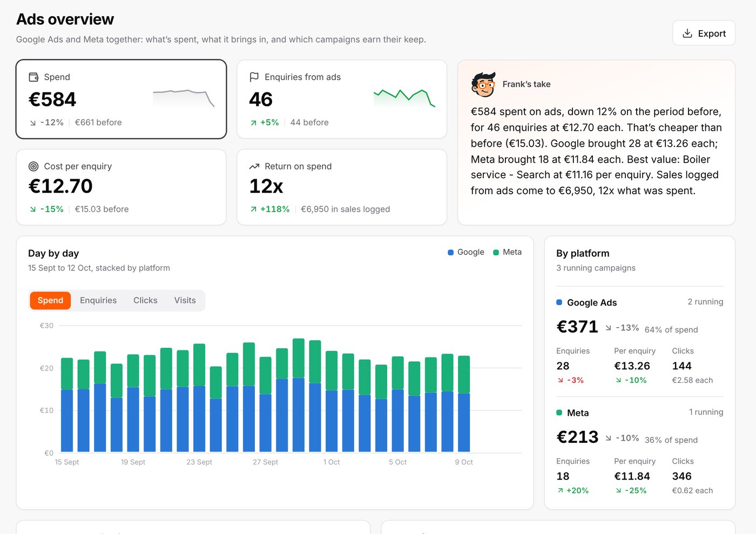Click the 9 Oct bar in chart
756x534 pixels.
pos(464,403)
